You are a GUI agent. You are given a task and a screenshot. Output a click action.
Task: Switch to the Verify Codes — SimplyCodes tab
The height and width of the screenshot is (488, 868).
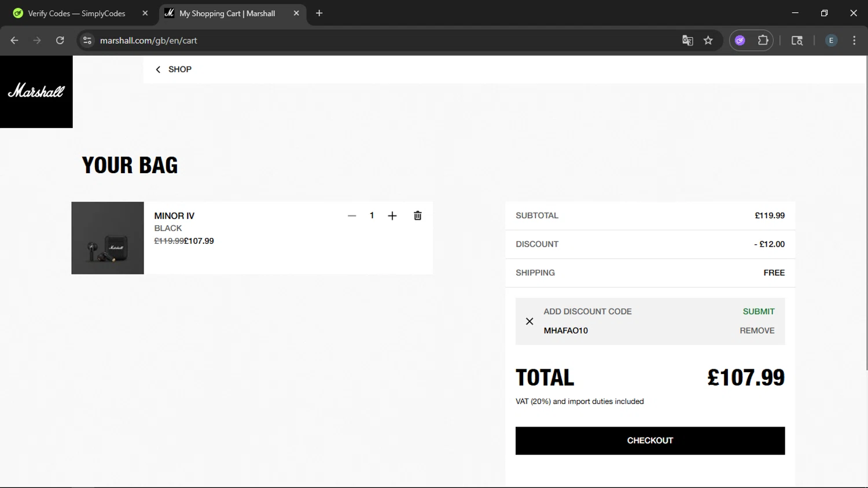76,13
